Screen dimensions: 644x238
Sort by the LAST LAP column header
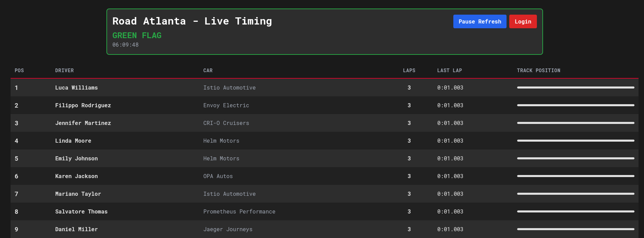[x=450, y=70]
